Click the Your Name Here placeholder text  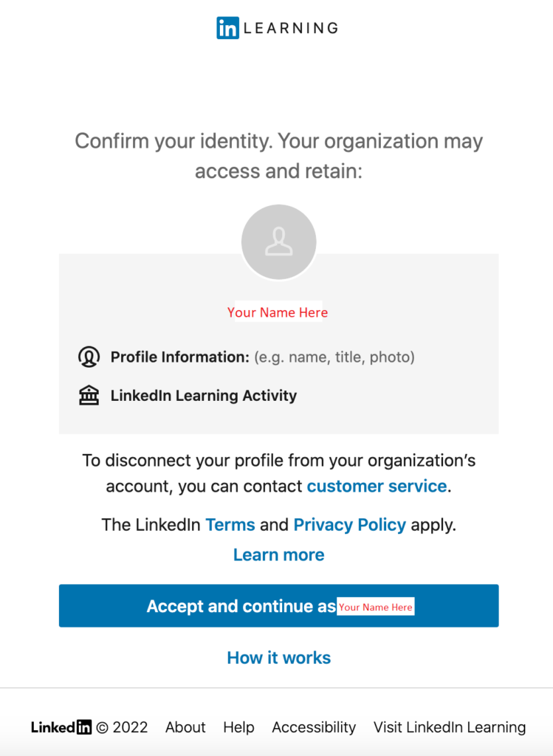(277, 312)
